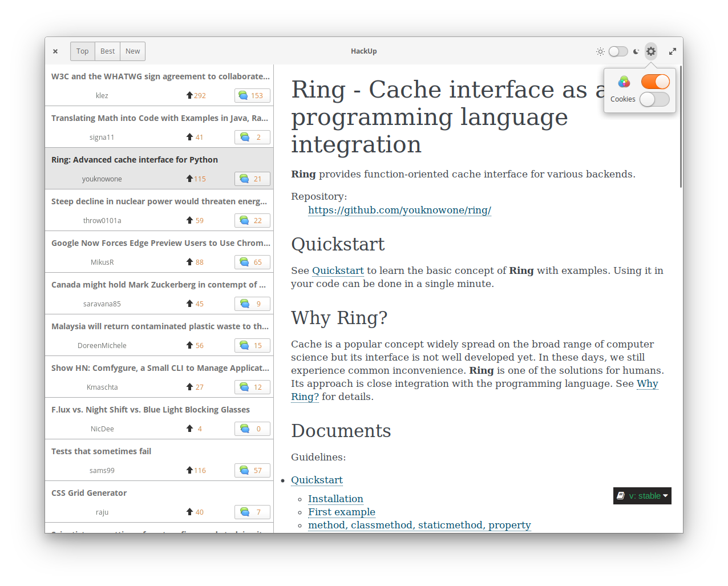The height and width of the screenshot is (586, 728).
Task: Click upvote arrow on Ring cache story
Action: click(189, 179)
